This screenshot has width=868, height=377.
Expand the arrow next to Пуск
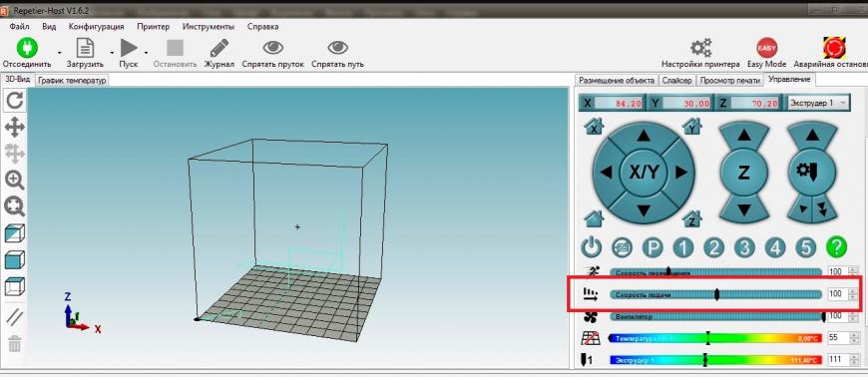[146, 52]
